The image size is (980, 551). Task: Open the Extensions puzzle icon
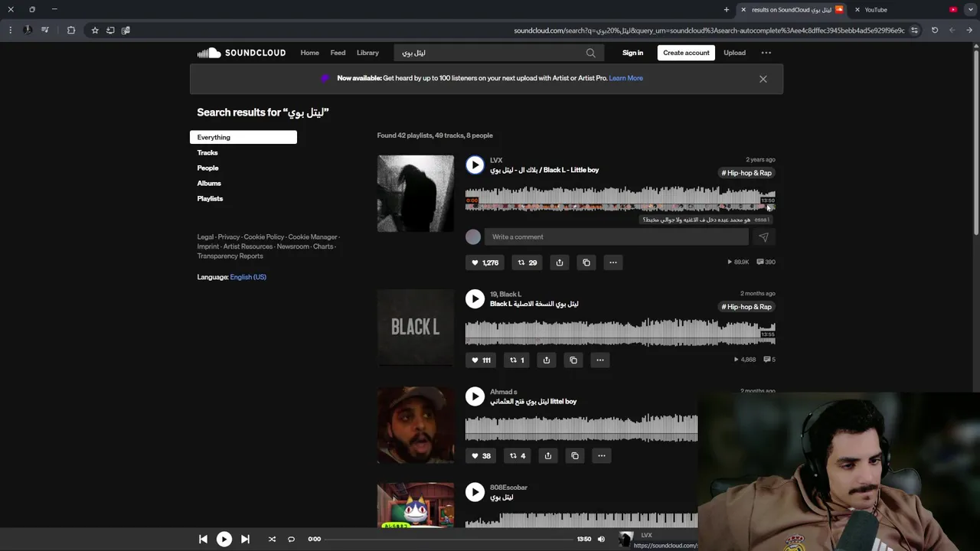click(71, 30)
